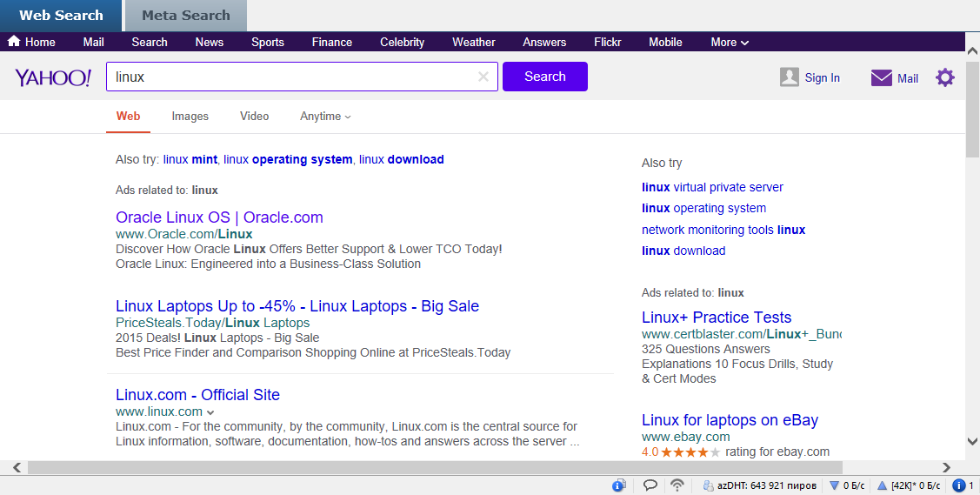Expand the arrow next to www.linux.com
Image resolution: width=980 pixels, height=495 pixels.
click(210, 412)
